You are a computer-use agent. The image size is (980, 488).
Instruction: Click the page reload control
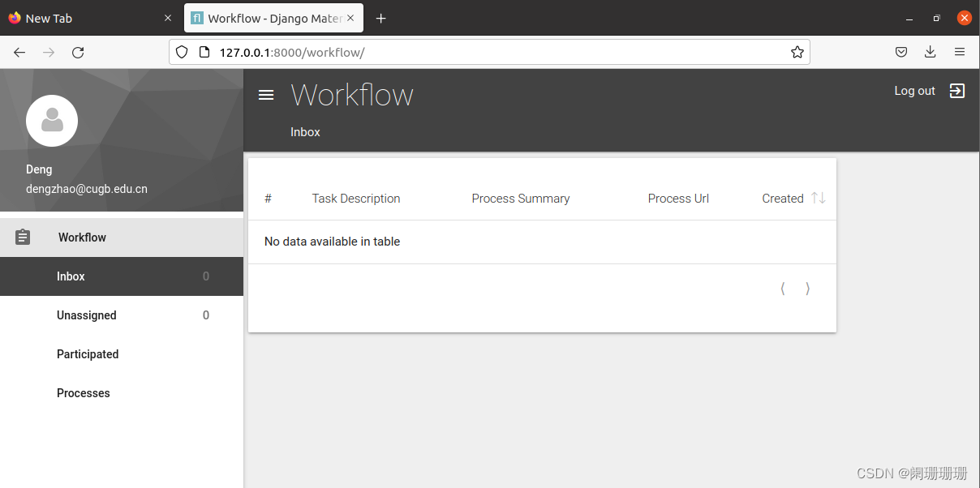coord(78,51)
